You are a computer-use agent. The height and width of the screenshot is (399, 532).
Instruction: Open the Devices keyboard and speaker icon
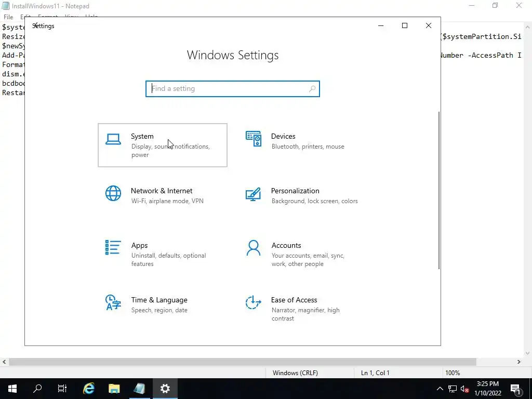click(x=254, y=139)
